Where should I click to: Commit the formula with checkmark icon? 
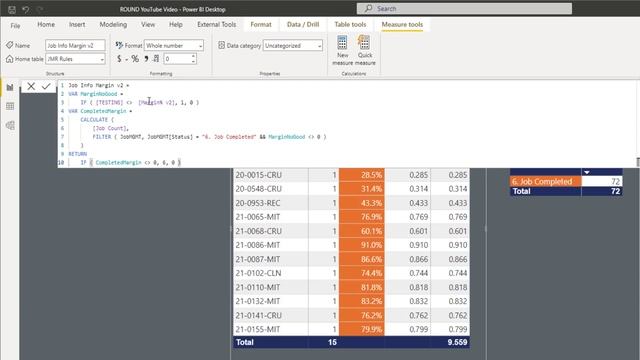tap(46, 86)
